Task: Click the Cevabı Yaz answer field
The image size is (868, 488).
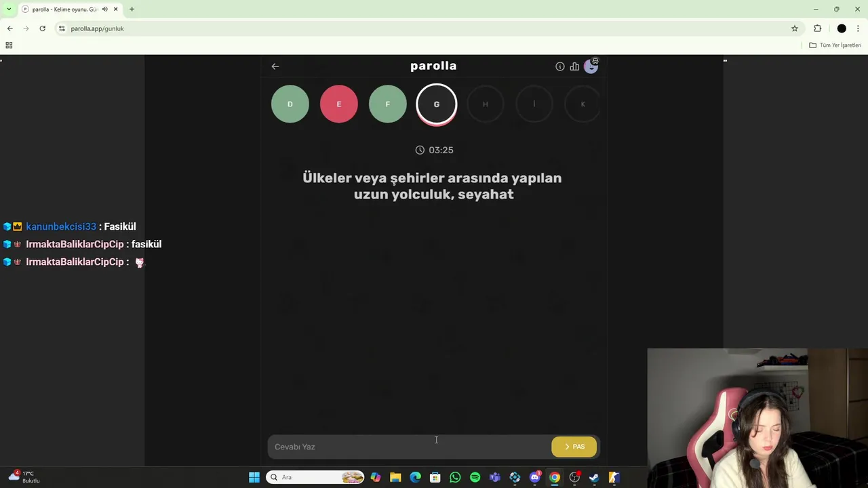Action: pos(409,447)
